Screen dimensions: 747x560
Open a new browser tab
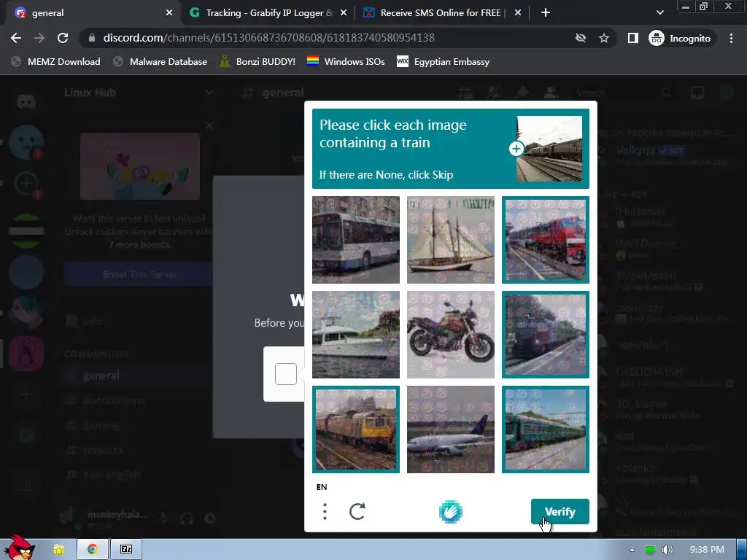(546, 13)
